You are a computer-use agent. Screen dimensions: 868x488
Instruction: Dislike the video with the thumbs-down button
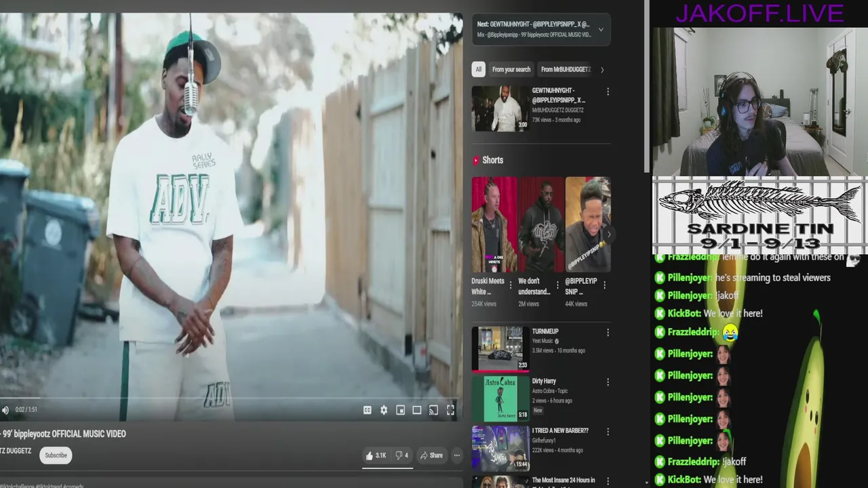[x=401, y=455]
